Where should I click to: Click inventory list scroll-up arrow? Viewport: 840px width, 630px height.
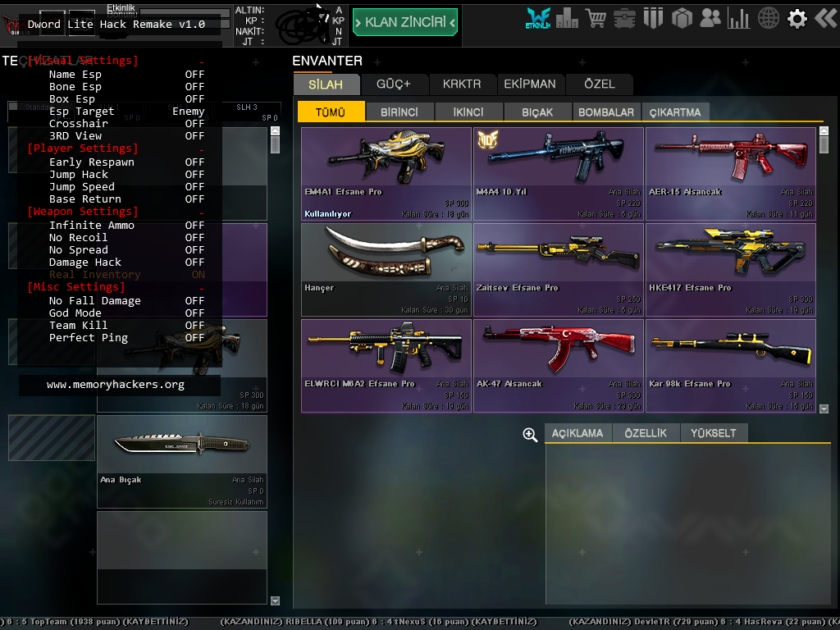point(824,131)
